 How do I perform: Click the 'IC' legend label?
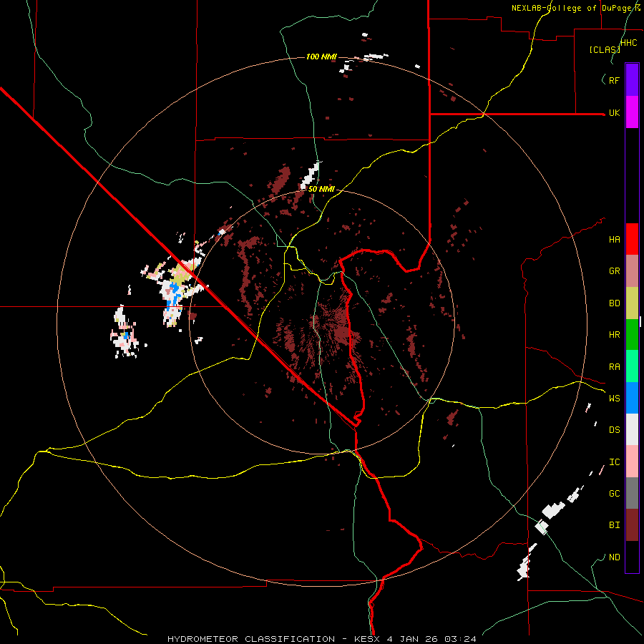(614, 462)
